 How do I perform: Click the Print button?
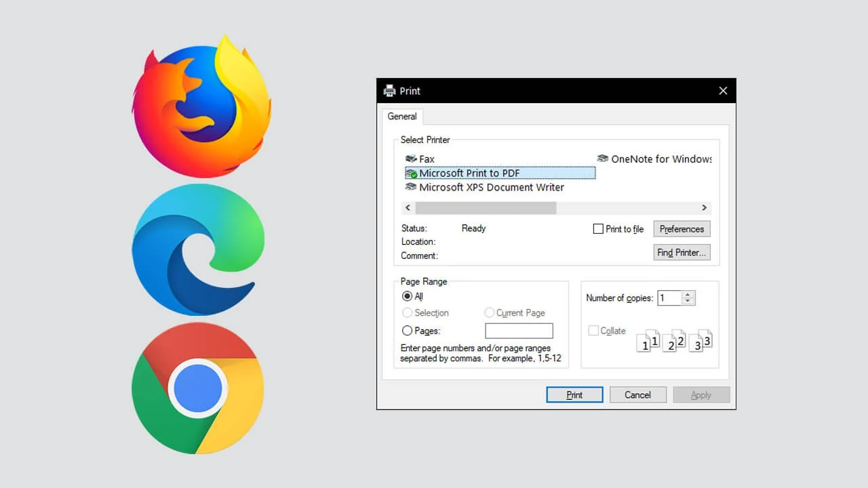(574, 395)
